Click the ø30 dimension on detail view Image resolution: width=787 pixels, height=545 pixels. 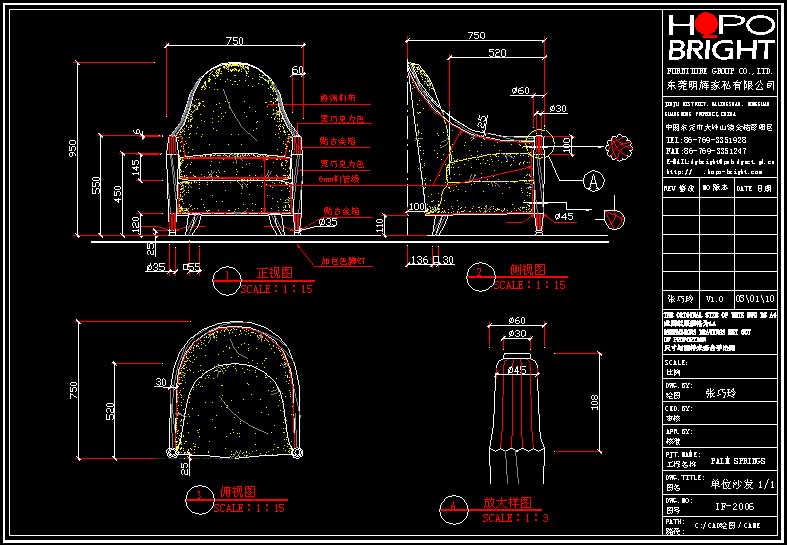[x=516, y=333]
